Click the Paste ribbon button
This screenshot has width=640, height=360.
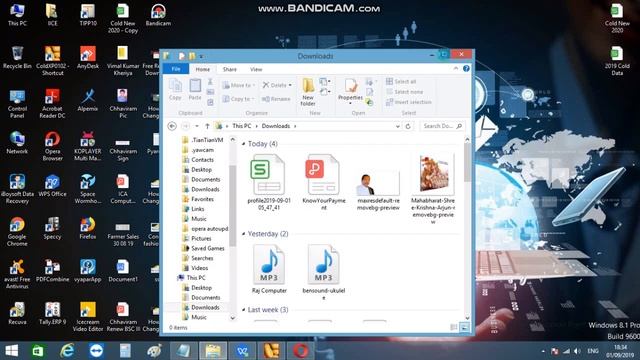coord(195,90)
